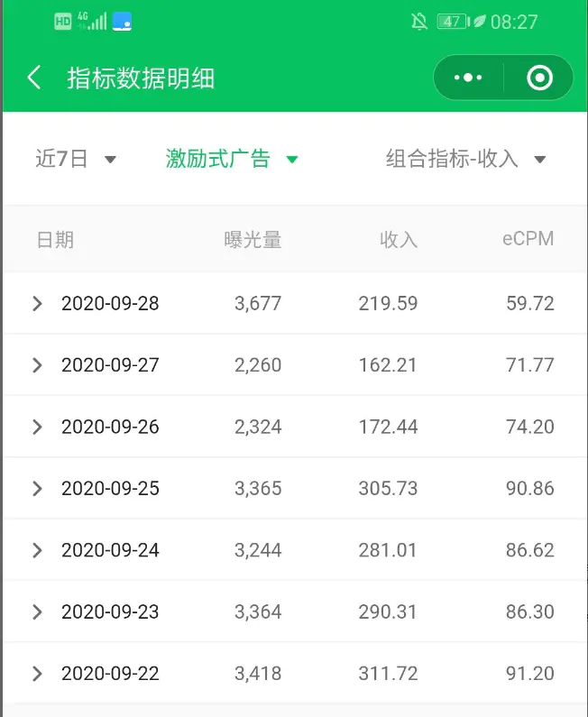
Task: Select the date 2020-09-25
Action: (x=110, y=488)
